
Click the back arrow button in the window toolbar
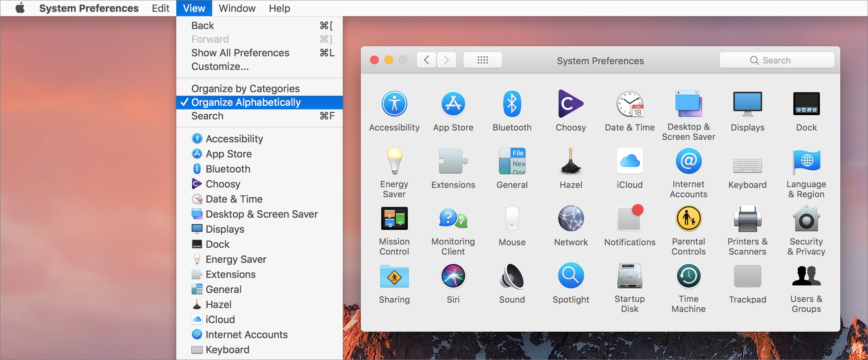click(x=426, y=60)
